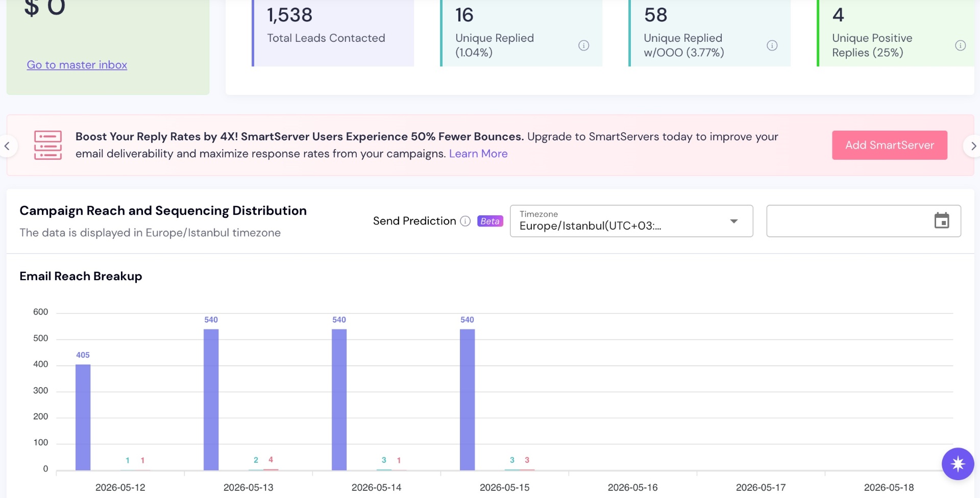
Task: Select the 405 bar for 2026-05-12
Action: (83, 417)
